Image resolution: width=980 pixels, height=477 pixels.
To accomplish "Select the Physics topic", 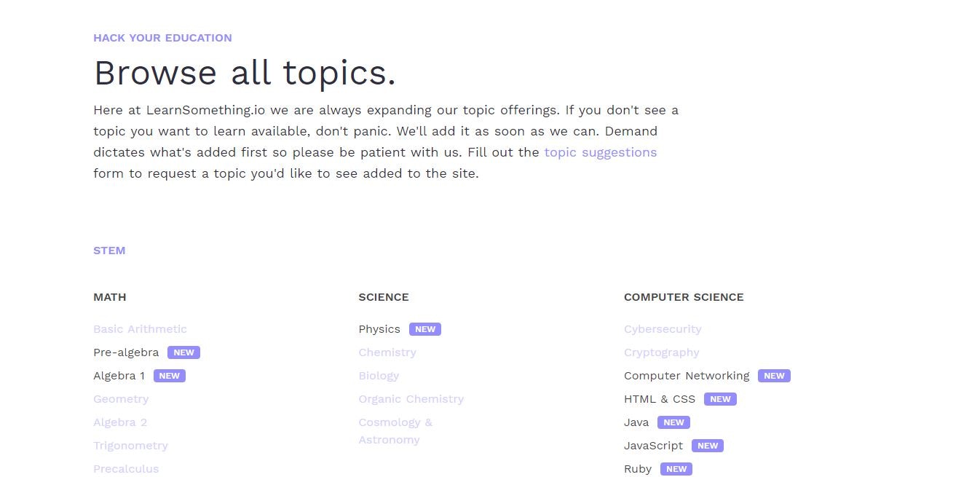I will click(379, 329).
